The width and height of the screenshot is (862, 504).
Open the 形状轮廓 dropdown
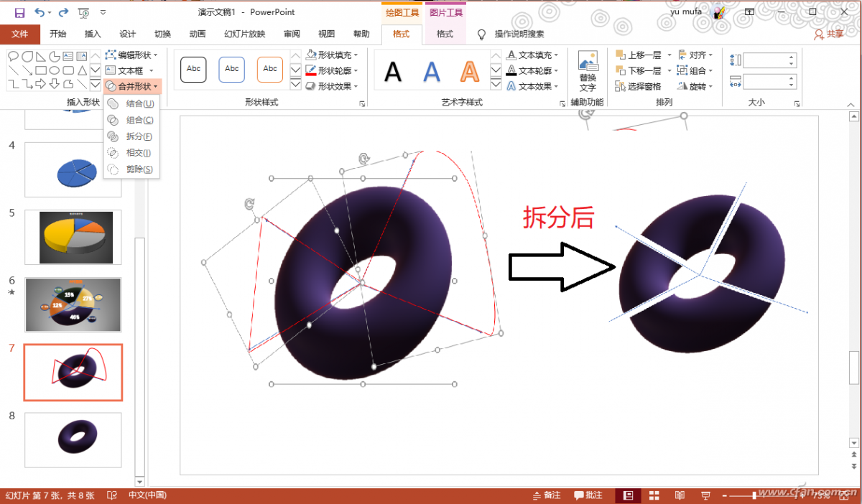pyautogui.click(x=332, y=70)
